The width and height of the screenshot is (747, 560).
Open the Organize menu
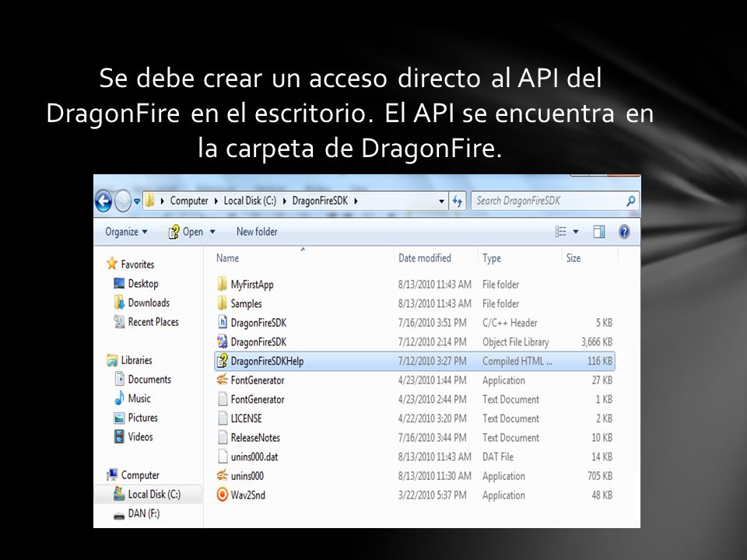click(126, 232)
